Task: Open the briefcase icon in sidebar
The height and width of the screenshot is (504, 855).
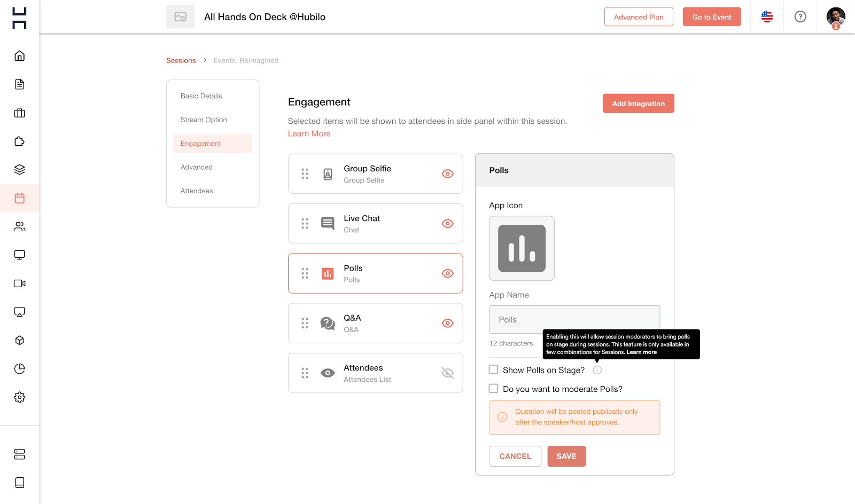Action: coord(20,113)
